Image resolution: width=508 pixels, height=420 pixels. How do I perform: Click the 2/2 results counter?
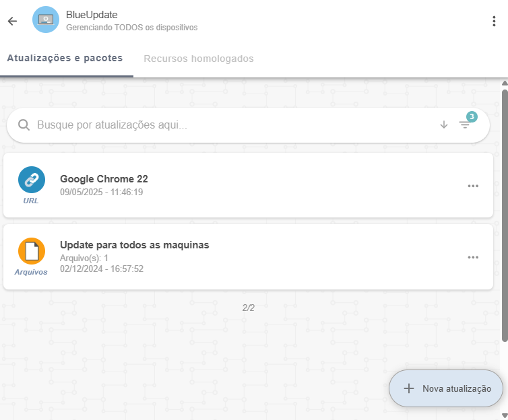pyautogui.click(x=248, y=308)
